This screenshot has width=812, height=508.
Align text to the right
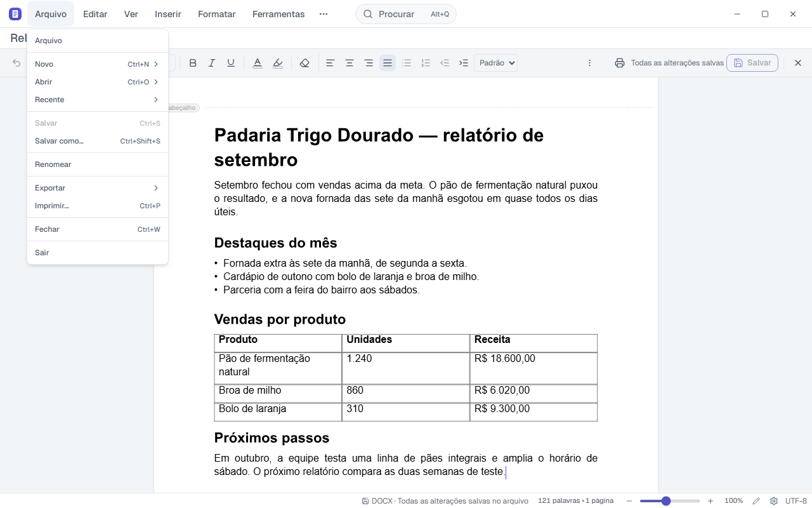[369, 63]
